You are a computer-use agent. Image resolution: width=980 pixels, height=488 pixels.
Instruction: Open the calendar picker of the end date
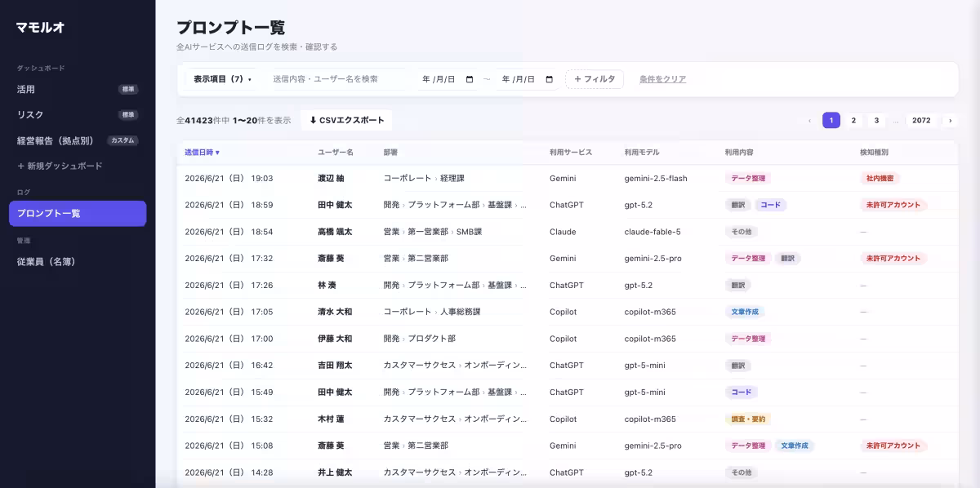pos(549,79)
